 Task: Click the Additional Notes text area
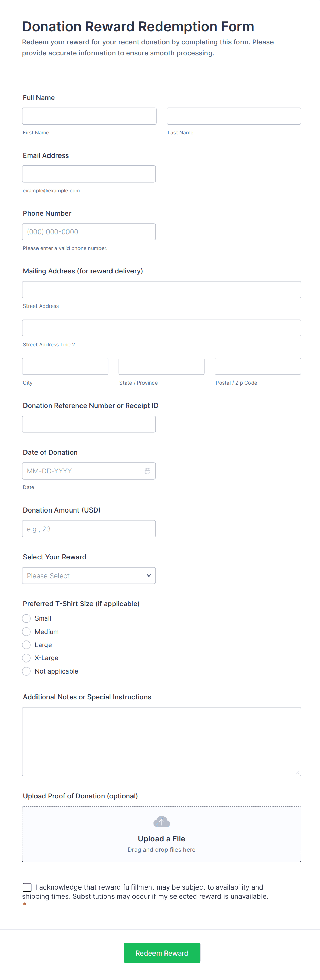[161, 741]
